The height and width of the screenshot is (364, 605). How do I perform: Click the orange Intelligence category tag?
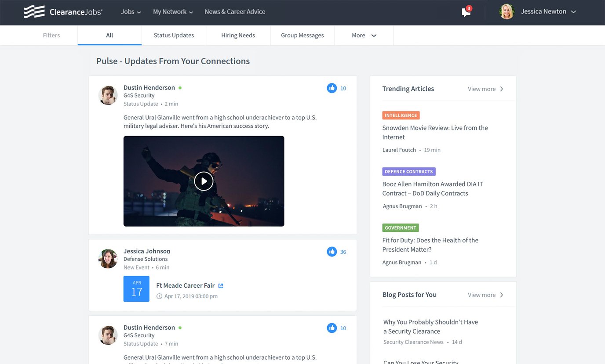tap(401, 115)
